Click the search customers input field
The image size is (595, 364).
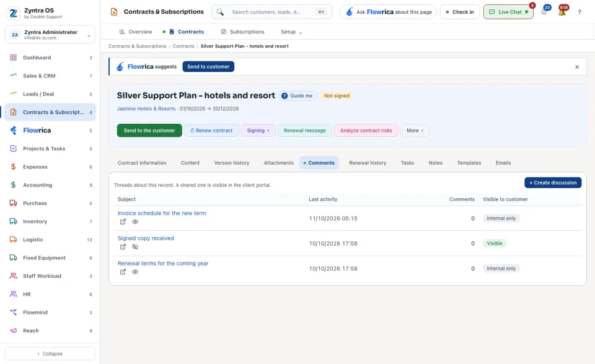click(271, 12)
